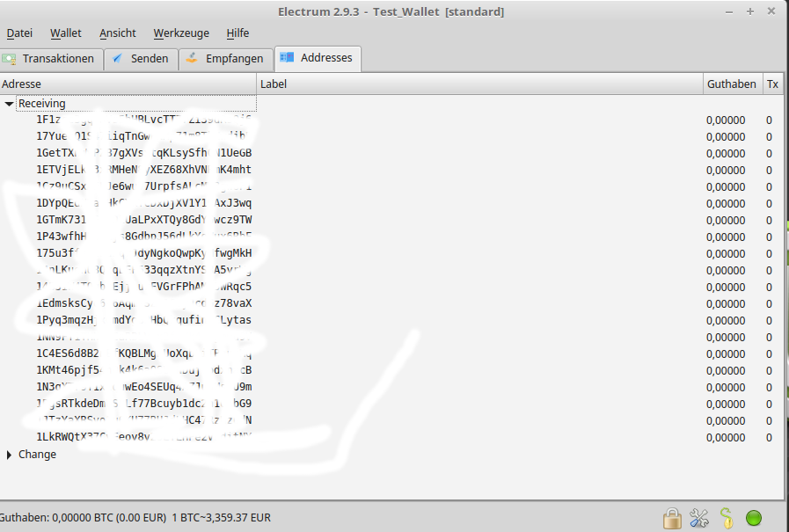
Task: Open the Datei menu
Action: [x=19, y=33]
